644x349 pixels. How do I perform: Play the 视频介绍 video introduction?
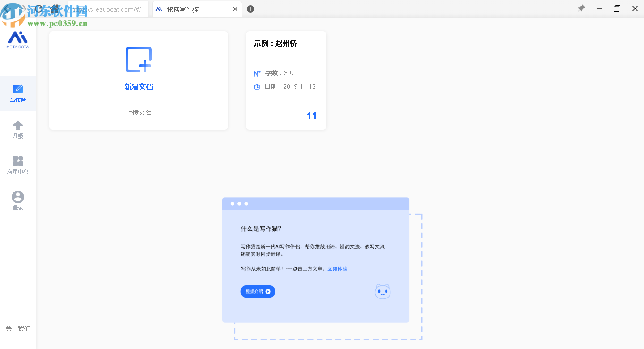(x=258, y=291)
